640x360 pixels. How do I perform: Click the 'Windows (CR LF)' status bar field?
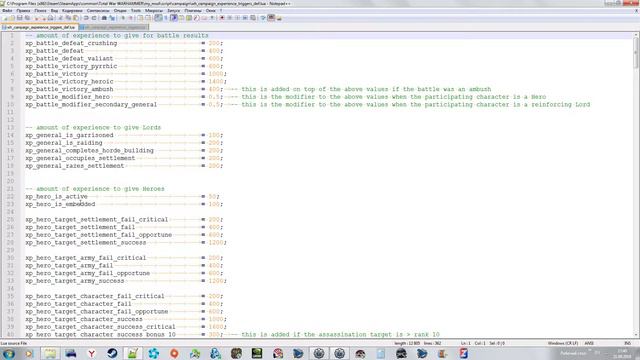coord(562,343)
